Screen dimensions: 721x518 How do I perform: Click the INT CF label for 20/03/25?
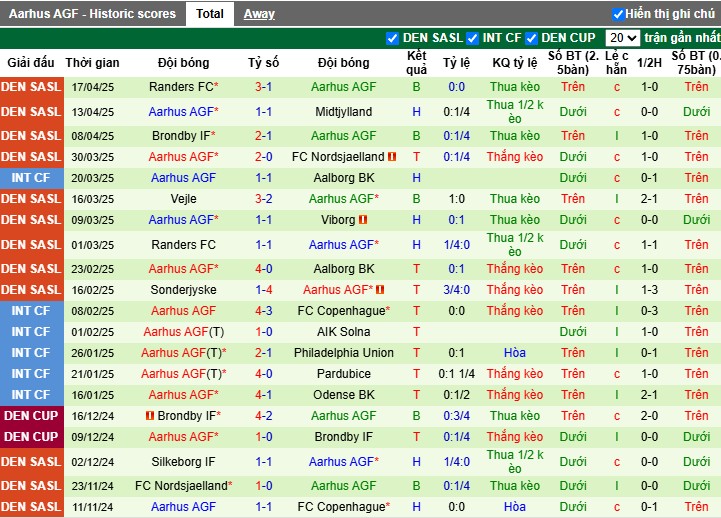coord(31,177)
